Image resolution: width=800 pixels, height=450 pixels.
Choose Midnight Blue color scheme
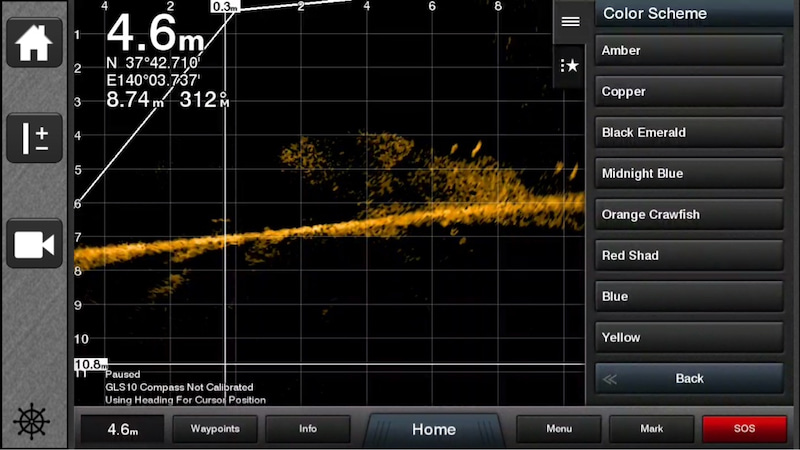pyautogui.click(x=689, y=174)
